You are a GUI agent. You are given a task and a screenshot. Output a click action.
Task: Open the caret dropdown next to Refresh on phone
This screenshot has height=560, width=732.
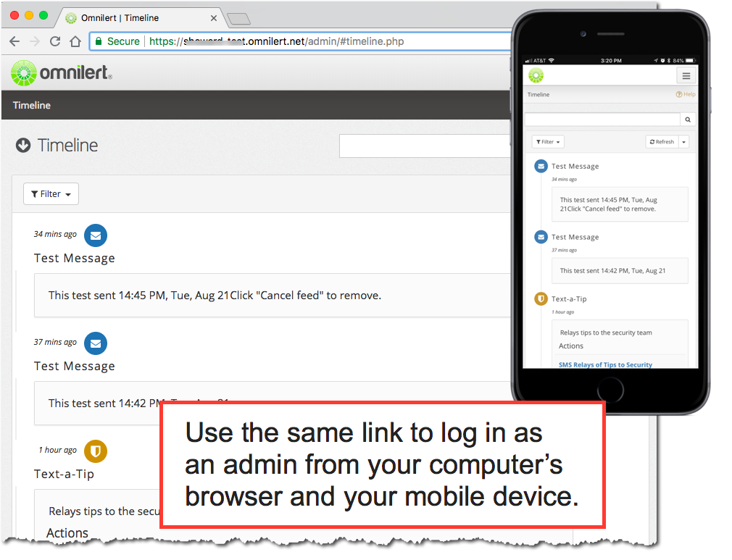[x=684, y=142]
